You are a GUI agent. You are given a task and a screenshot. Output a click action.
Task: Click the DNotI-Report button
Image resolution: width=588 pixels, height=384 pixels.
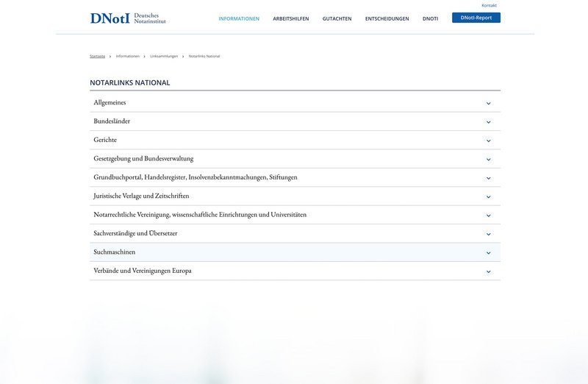[x=476, y=18]
